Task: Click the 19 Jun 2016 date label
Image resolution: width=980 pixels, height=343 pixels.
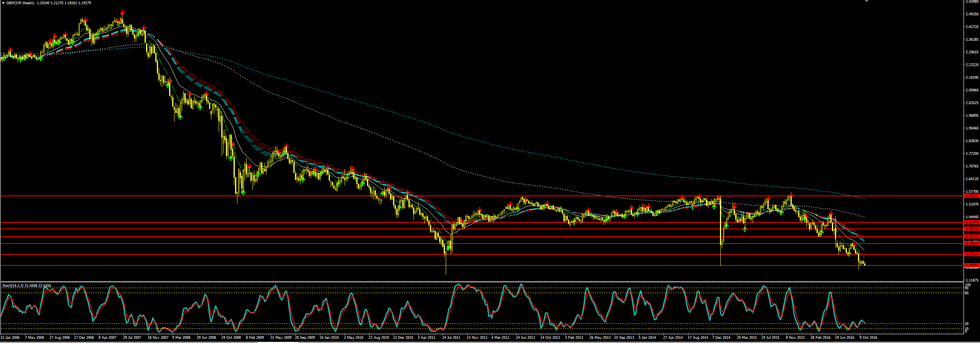Action: pos(845,338)
